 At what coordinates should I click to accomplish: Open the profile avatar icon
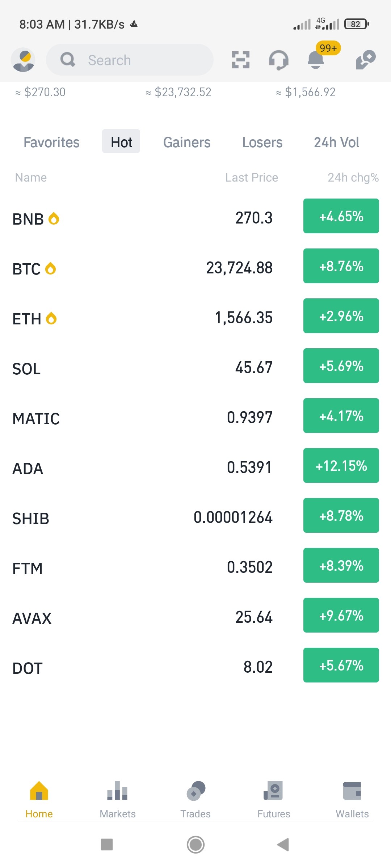point(23,60)
